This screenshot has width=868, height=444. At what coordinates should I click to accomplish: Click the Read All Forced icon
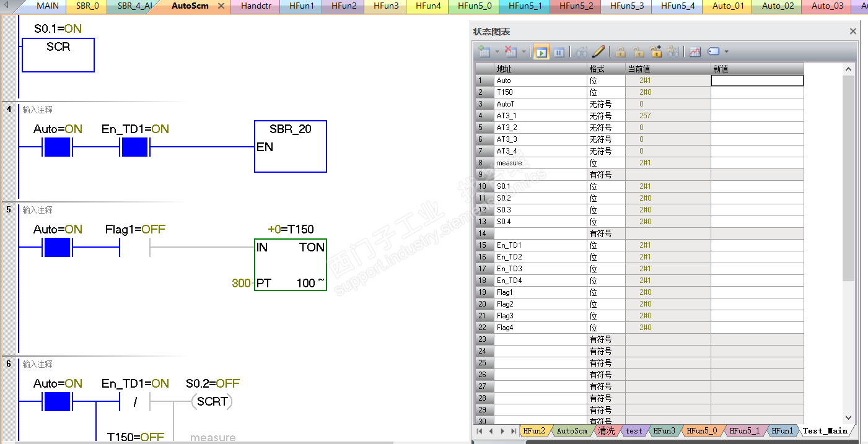[673, 52]
